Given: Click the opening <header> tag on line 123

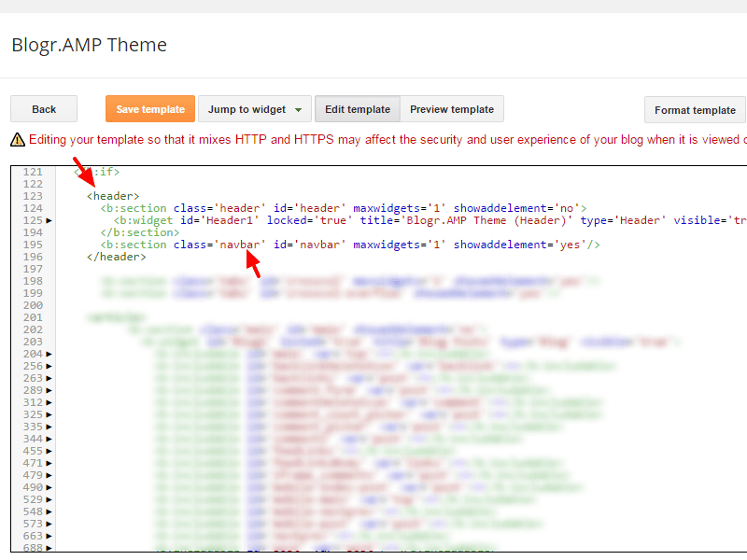Looking at the screenshot, I should [113, 196].
